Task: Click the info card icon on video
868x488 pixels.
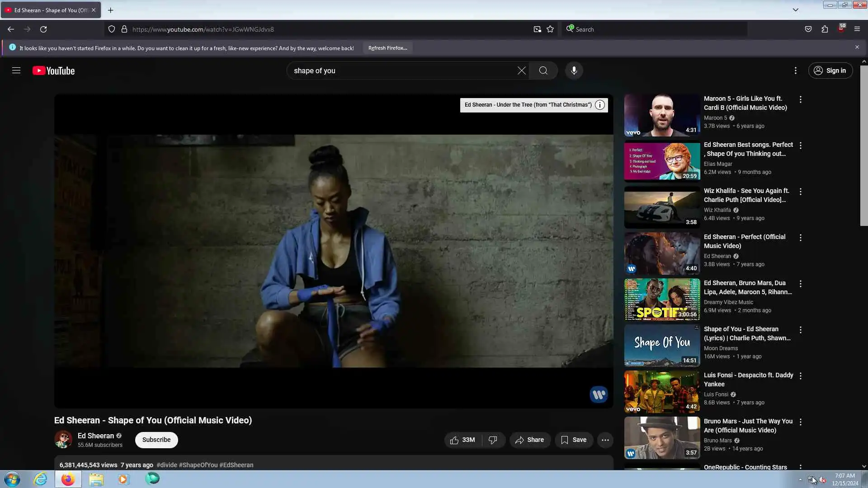Action: click(600, 105)
